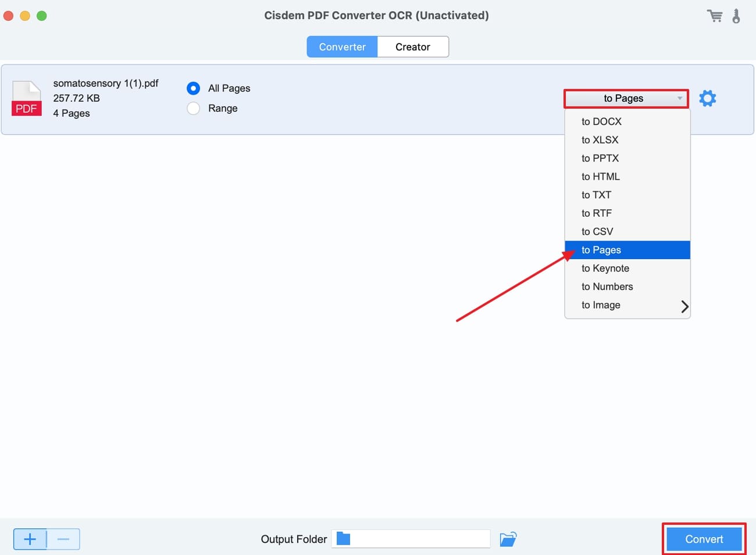Screen dimensions: 756x555
Task: Click the activation key icon
Action: [x=736, y=16]
